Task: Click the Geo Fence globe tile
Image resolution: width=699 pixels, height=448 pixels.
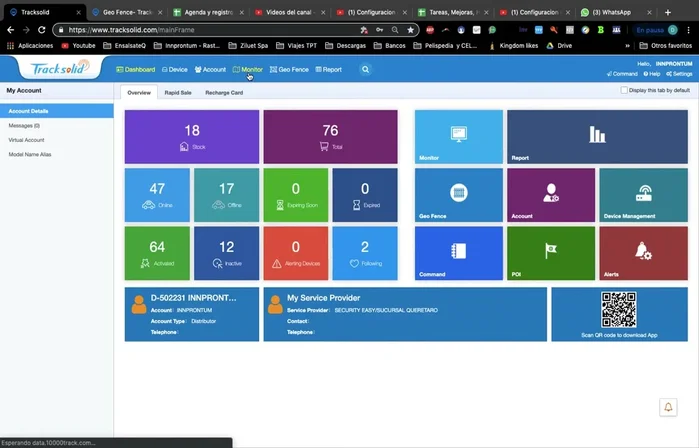Action: point(458,194)
